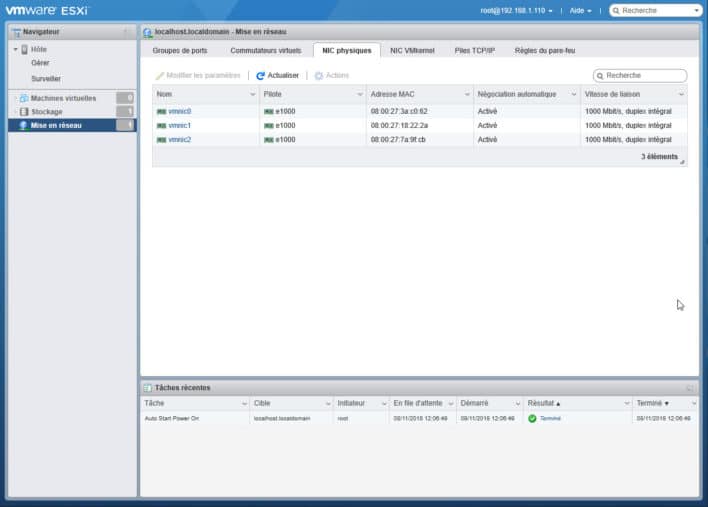Click the Mise en réseau network icon
Image resolution: width=708 pixels, height=507 pixels.
[x=23, y=126]
